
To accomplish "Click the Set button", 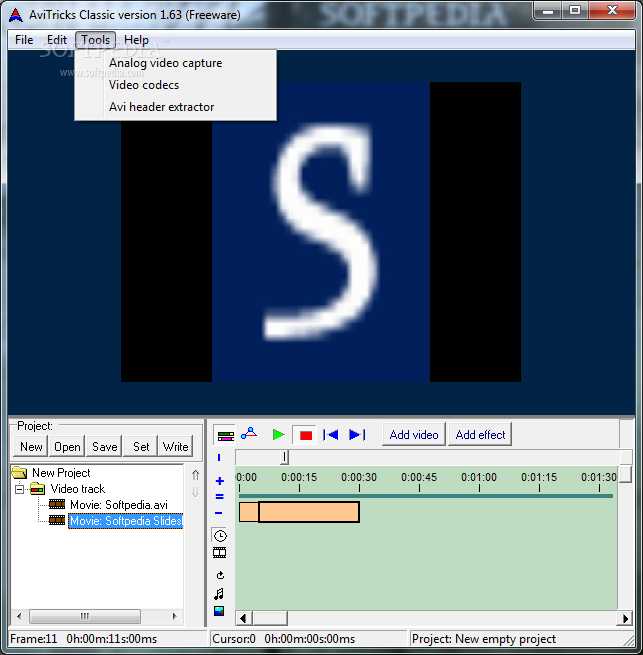I will pos(141,447).
